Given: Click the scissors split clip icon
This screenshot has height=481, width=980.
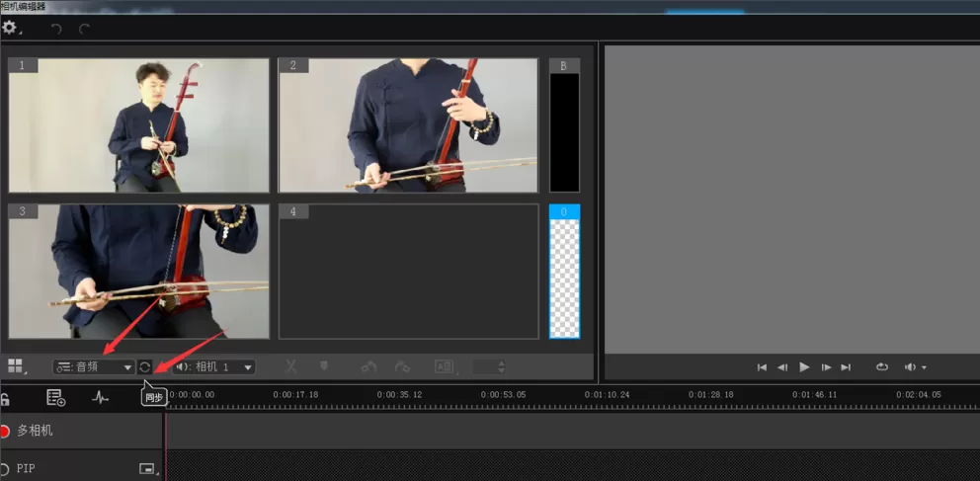Looking at the screenshot, I should point(290,366).
